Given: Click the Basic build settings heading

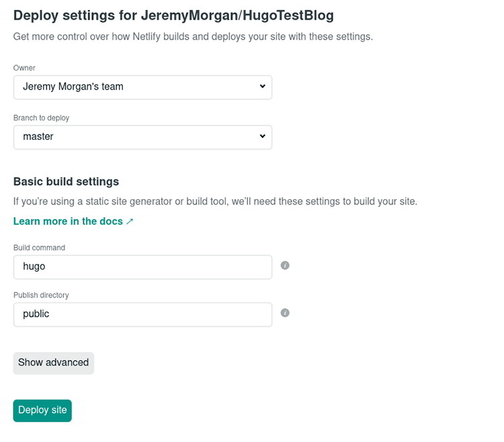Looking at the screenshot, I should (x=66, y=182).
